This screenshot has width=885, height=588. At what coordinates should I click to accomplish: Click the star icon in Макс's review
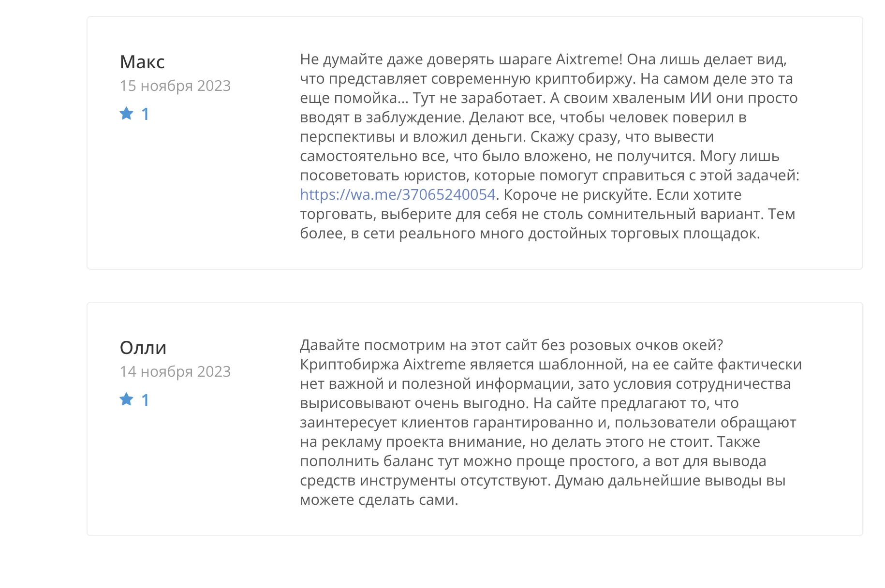(x=126, y=113)
